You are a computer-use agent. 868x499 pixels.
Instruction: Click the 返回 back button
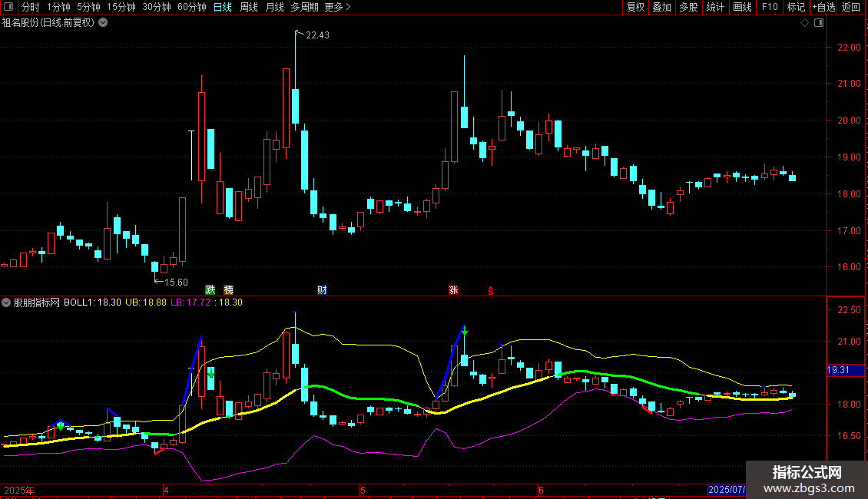point(851,7)
